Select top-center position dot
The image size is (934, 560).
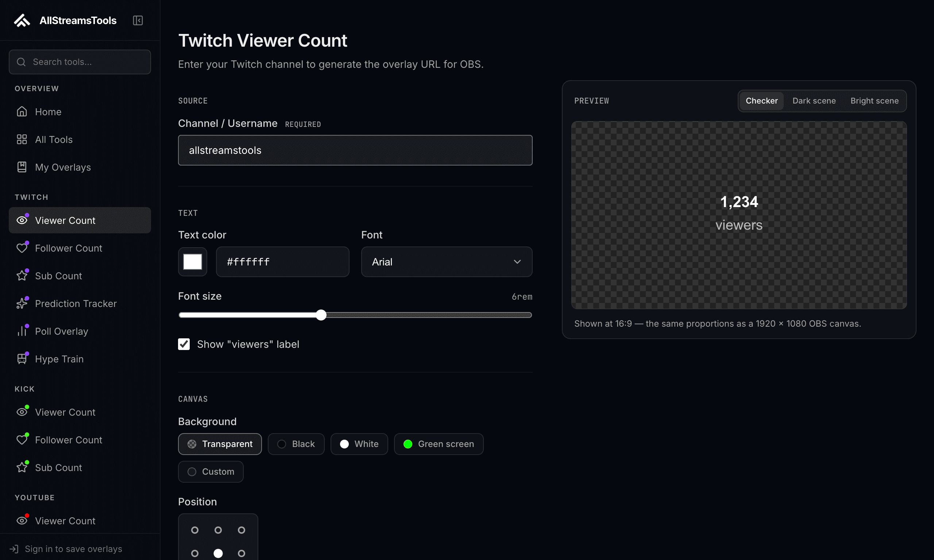point(218,530)
